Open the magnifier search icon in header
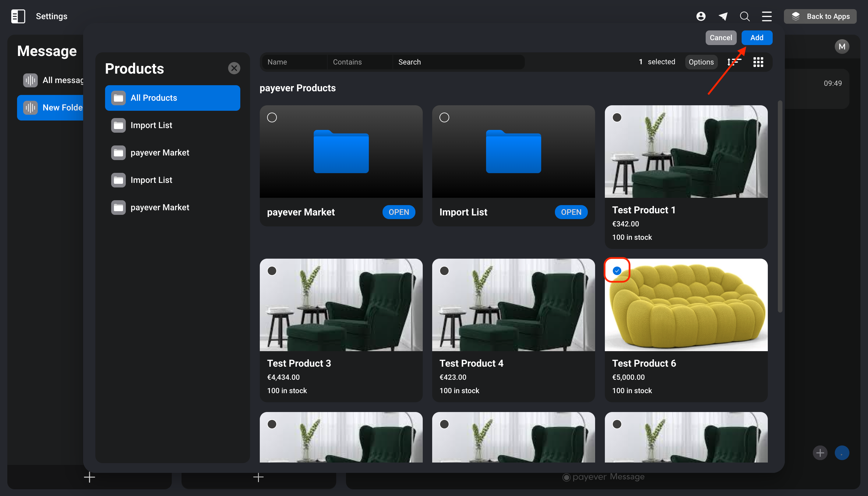Screen dimensions: 868x496 pyautogui.click(x=745, y=16)
